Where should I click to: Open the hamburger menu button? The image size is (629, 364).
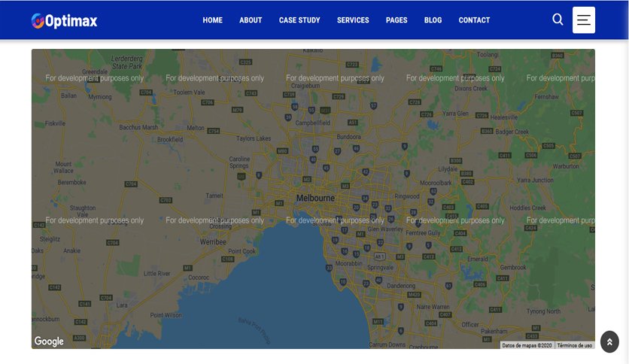click(x=584, y=20)
